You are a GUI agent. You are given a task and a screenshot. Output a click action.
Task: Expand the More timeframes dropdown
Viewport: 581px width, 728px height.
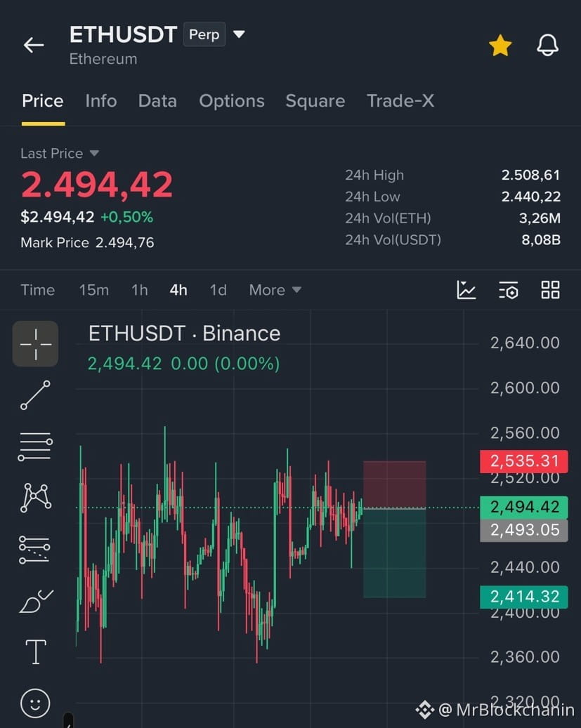(x=275, y=290)
